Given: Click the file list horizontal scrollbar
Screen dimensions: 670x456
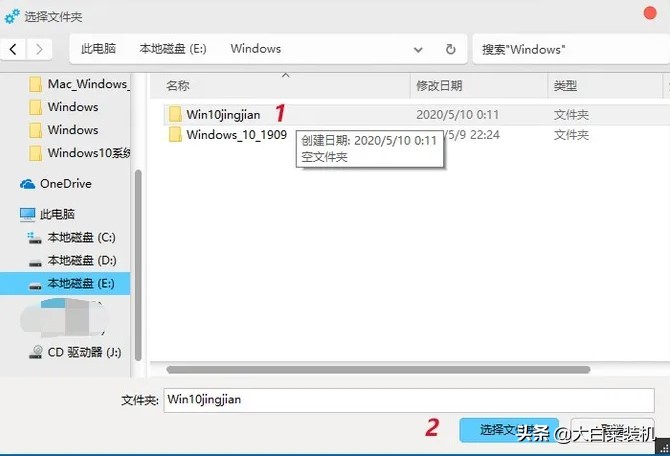Looking at the screenshot, I should pyautogui.click(x=378, y=369).
